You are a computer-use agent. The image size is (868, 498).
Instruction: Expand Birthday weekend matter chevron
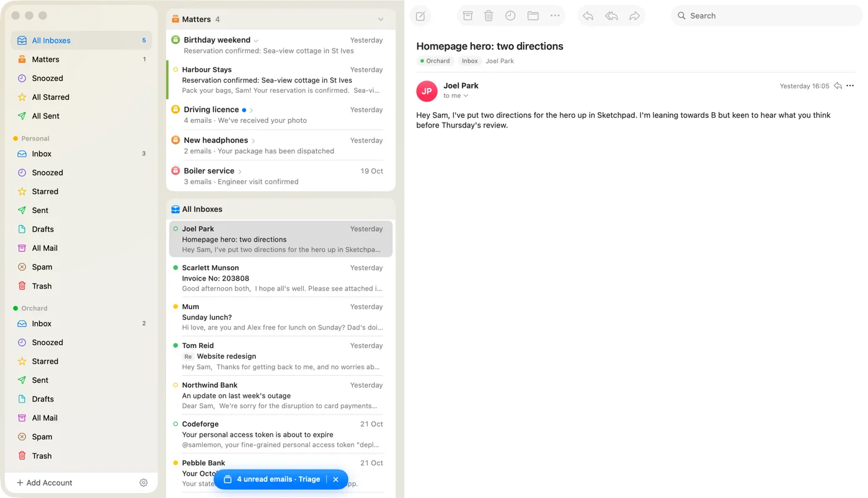(x=256, y=41)
